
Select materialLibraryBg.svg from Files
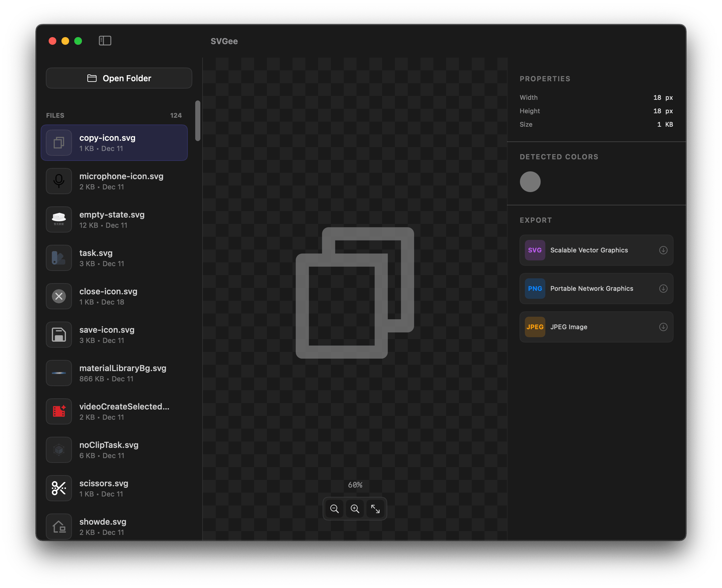point(115,373)
